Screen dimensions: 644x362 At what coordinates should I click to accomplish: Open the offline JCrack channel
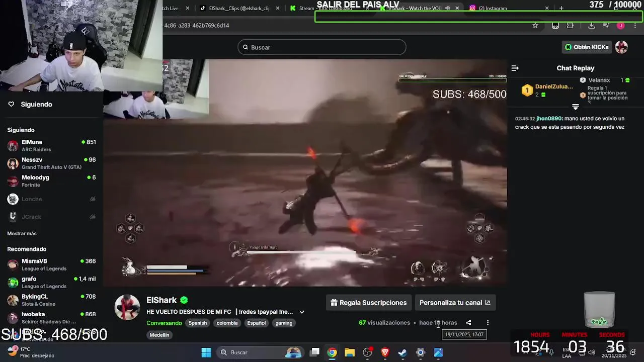(51, 217)
